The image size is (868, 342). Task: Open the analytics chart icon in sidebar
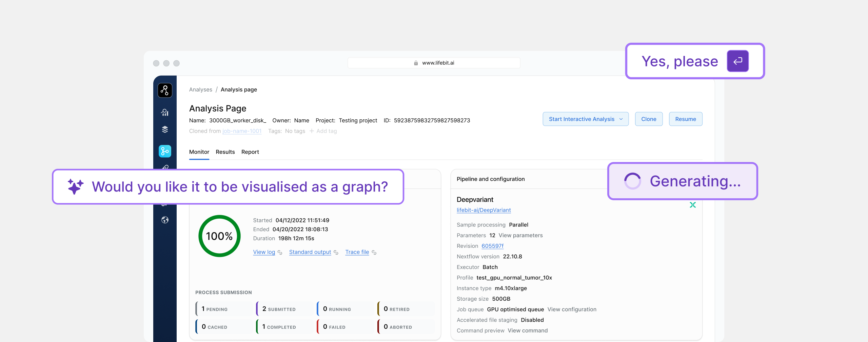pyautogui.click(x=165, y=112)
